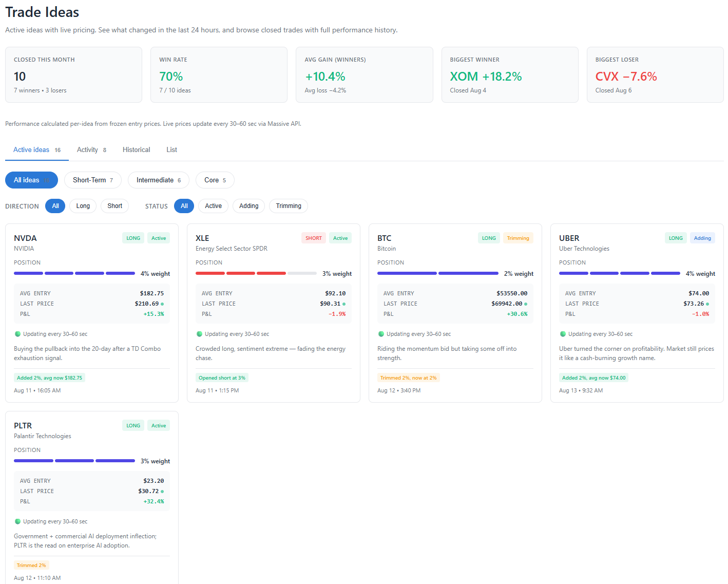Click the updating status icon on XLE card
The width and height of the screenshot is (728, 584).
[200, 334]
